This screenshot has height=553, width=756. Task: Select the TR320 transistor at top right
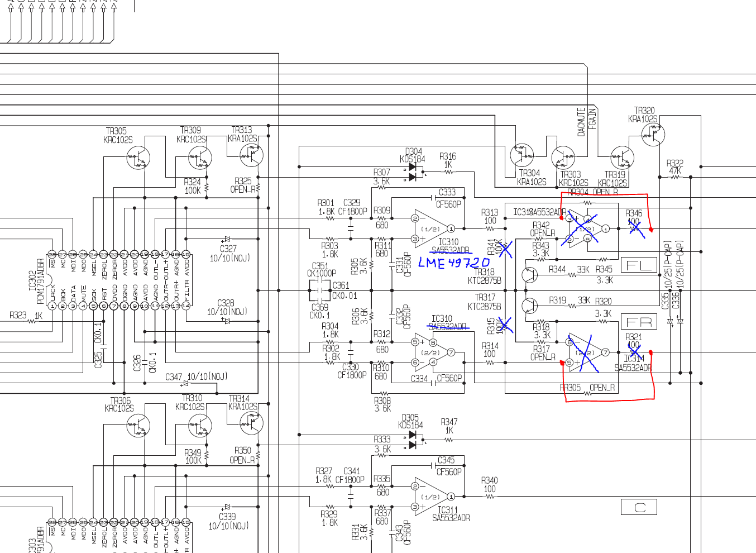[653, 135]
